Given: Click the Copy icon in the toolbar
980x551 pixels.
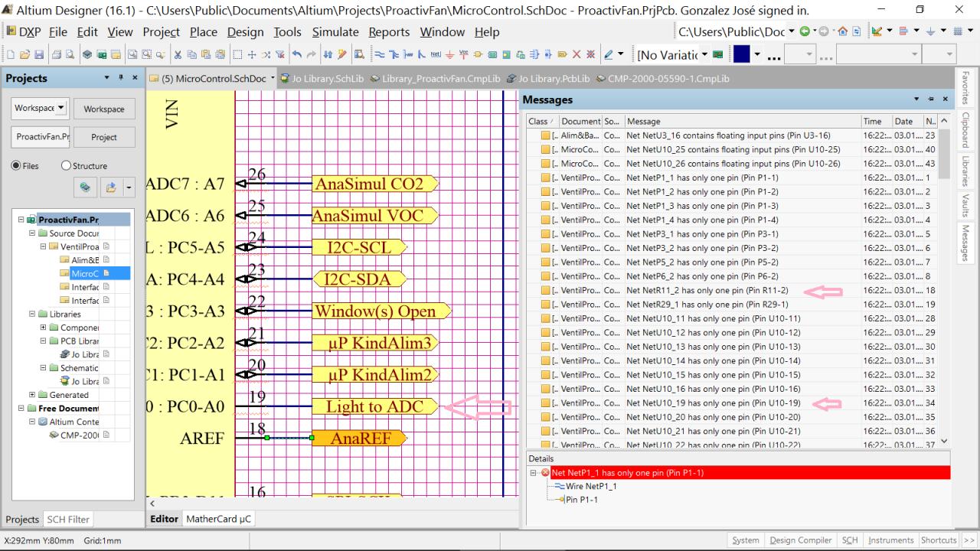Looking at the screenshot, I should tap(192, 55).
